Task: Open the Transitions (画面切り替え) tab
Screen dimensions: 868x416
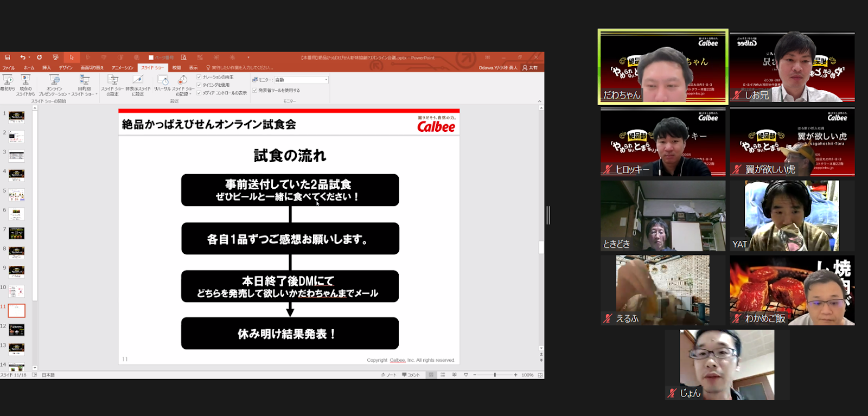Action: coord(92,68)
